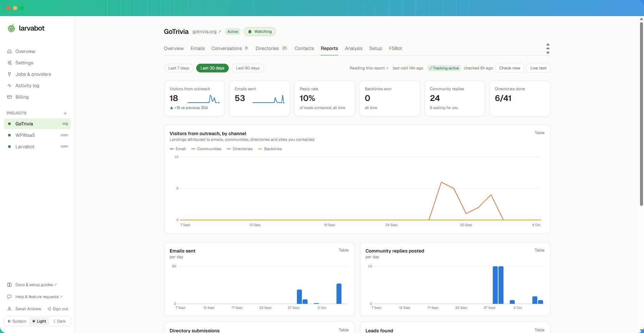Click the Help & feature requests chat icon
644x333 pixels.
(x=9, y=297)
